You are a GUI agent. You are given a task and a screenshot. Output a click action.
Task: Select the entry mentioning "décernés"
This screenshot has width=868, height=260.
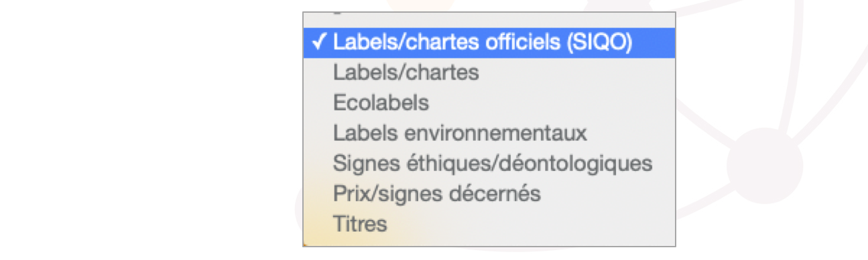tap(489, 193)
